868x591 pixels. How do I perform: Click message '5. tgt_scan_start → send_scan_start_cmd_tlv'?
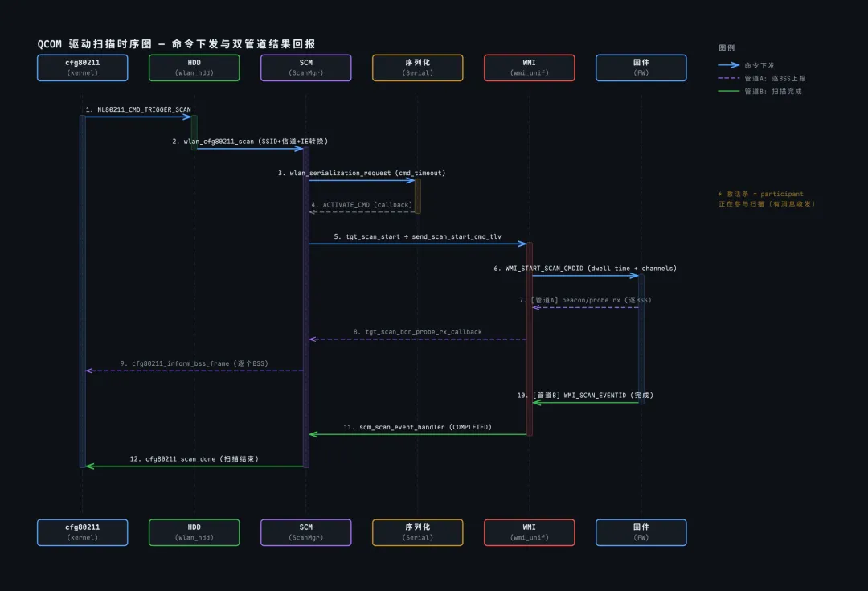coord(417,236)
